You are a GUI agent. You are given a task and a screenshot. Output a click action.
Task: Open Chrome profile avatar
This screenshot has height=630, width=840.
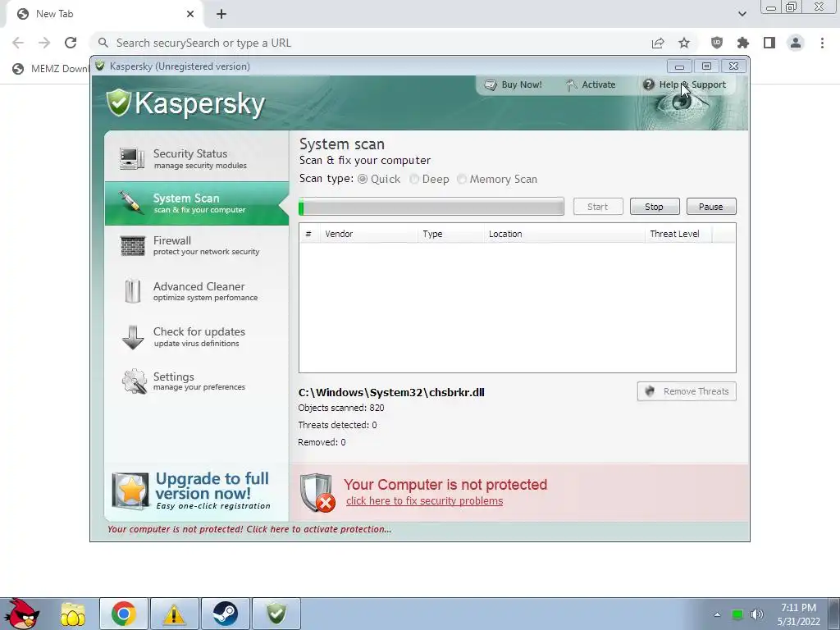(796, 43)
